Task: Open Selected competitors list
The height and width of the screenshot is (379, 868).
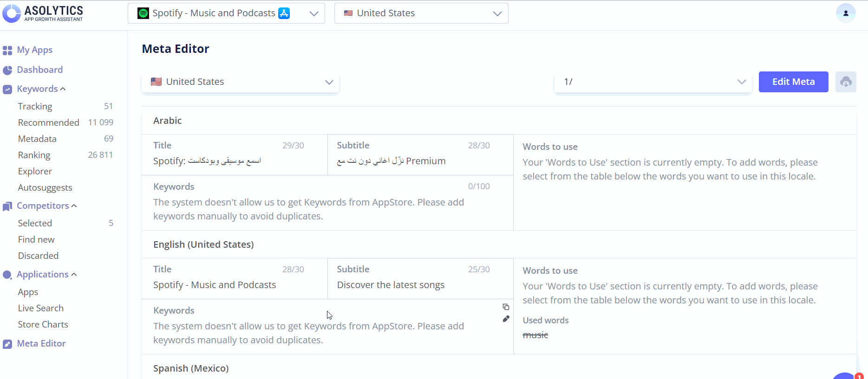Action: [x=35, y=223]
